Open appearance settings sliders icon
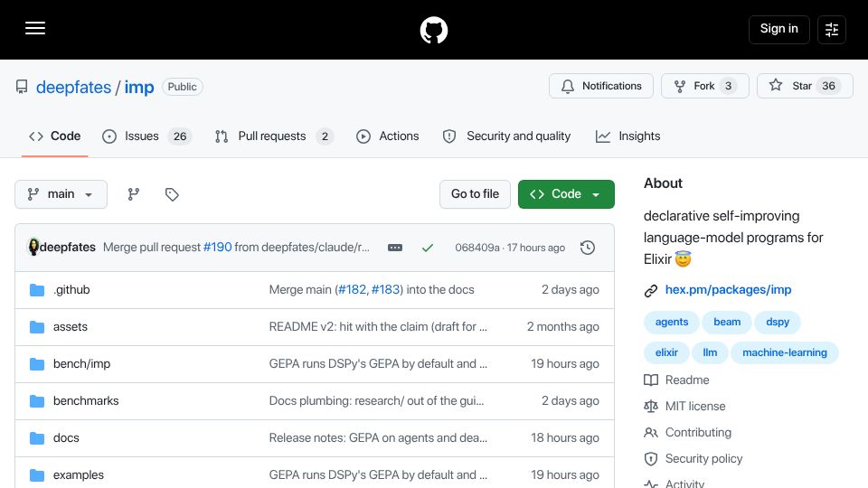The width and height of the screenshot is (868, 488). tap(832, 30)
